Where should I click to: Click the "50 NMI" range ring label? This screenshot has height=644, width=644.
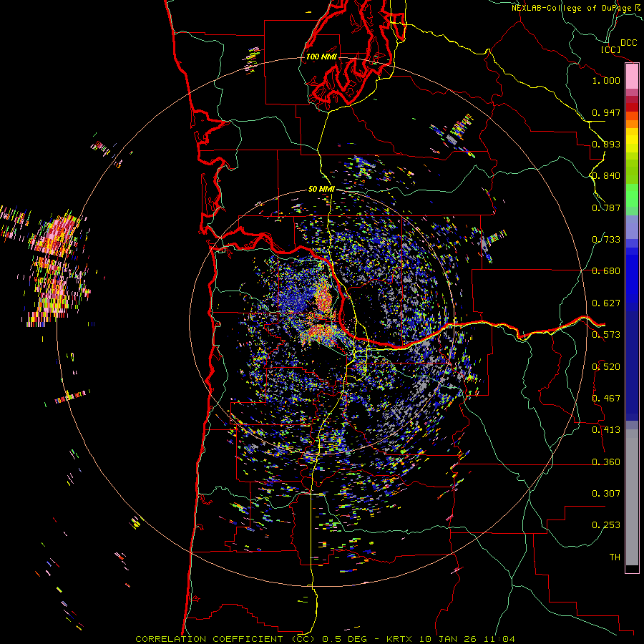click(321, 190)
